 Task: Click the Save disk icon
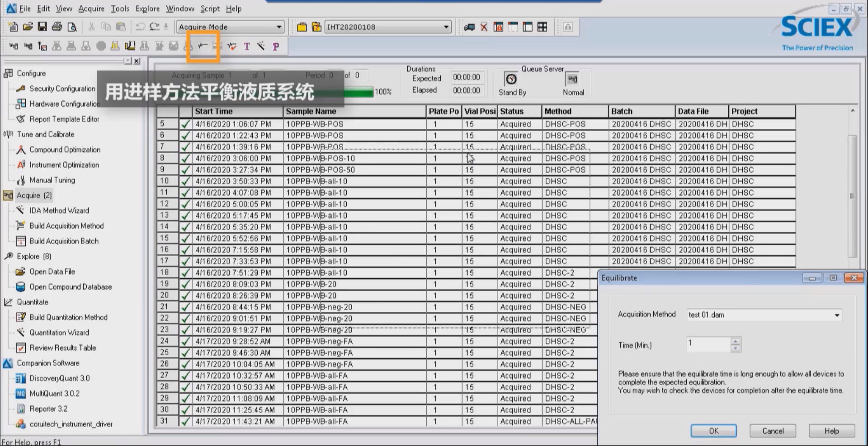42,27
